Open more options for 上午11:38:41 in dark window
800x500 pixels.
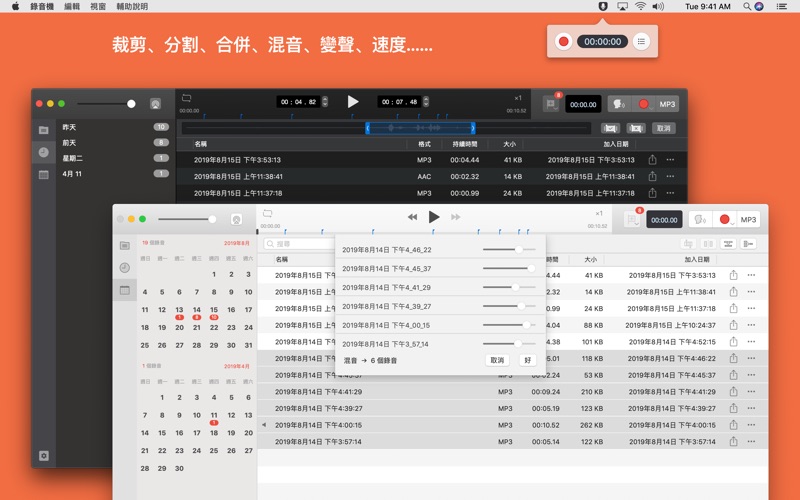tap(670, 176)
